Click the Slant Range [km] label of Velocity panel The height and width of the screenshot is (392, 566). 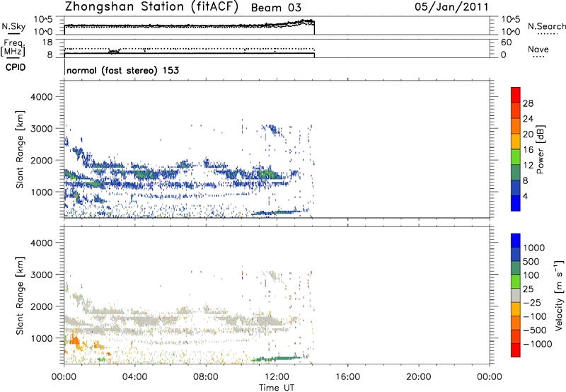pyautogui.click(x=20, y=296)
